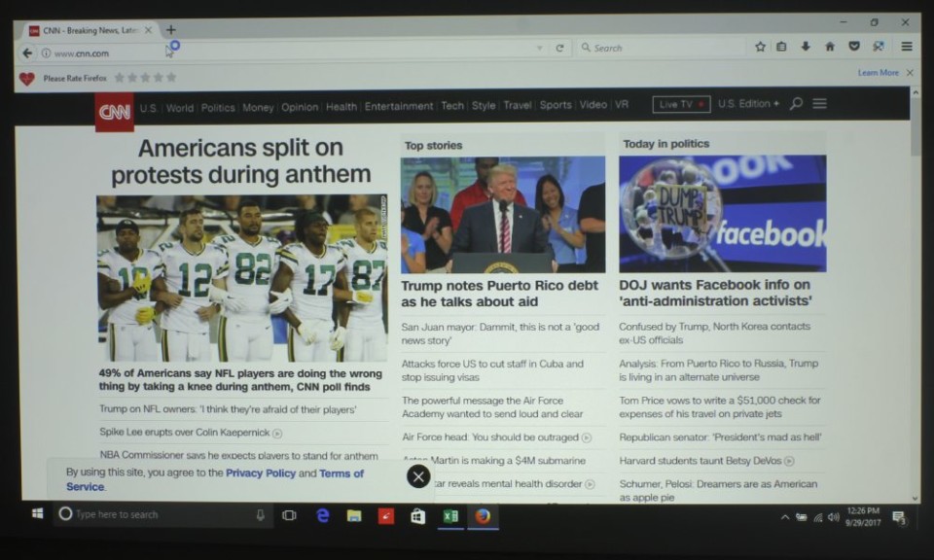Click the page scrollbar's down arrow
Viewport: 934px width, 560px height.
click(x=915, y=498)
